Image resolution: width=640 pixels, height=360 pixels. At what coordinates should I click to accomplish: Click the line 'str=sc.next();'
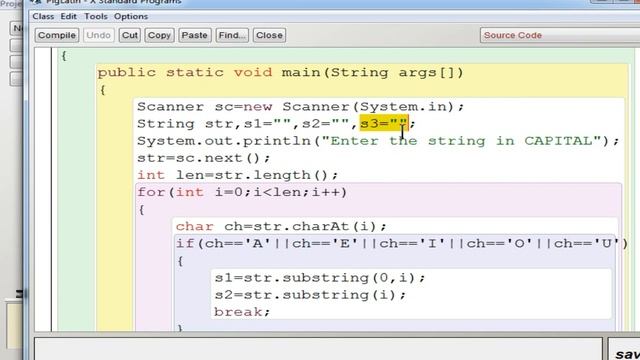tap(203, 158)
